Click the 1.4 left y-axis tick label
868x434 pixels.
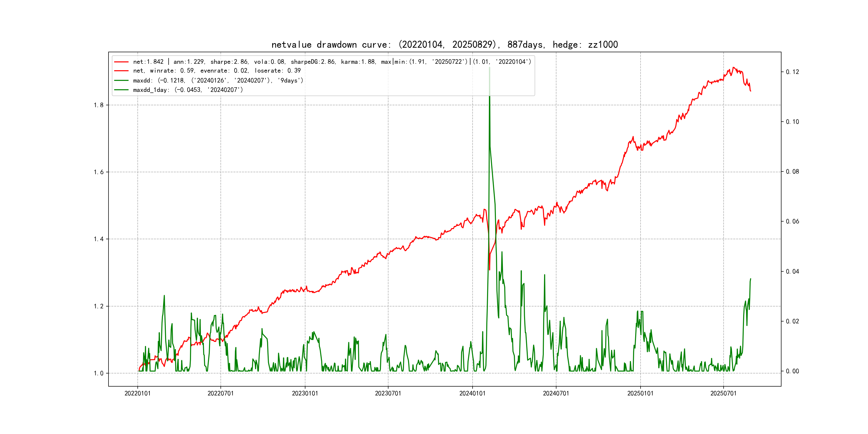[98, 239]
